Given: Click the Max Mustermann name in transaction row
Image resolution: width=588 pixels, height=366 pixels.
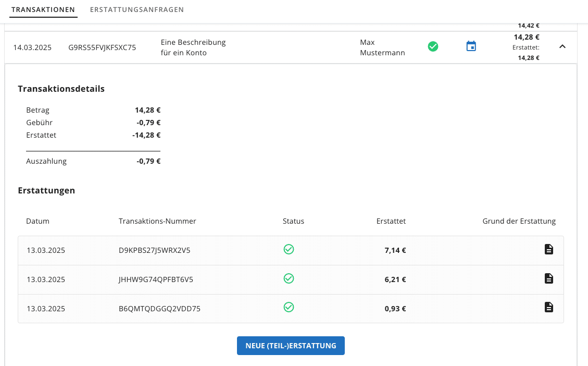Looking at the screenshot, I should pos(382,47).
